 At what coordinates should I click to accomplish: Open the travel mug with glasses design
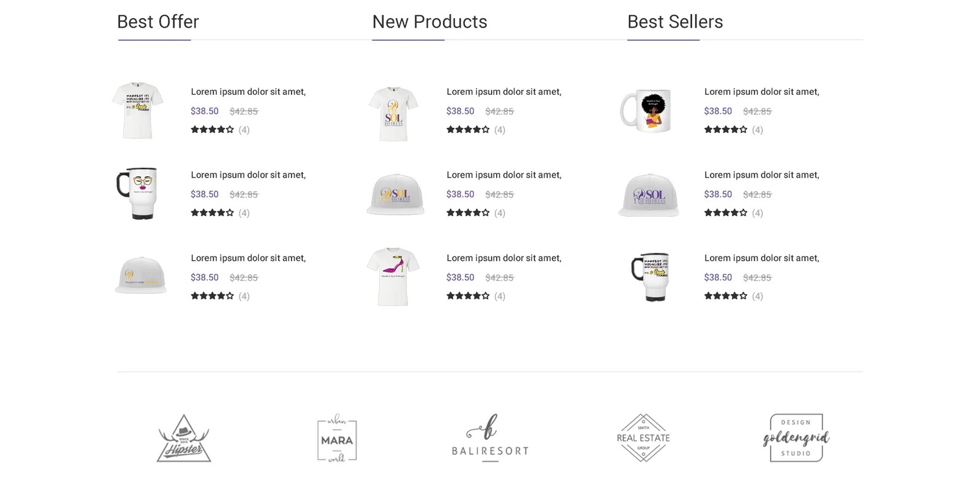click(x=138, y=193)
